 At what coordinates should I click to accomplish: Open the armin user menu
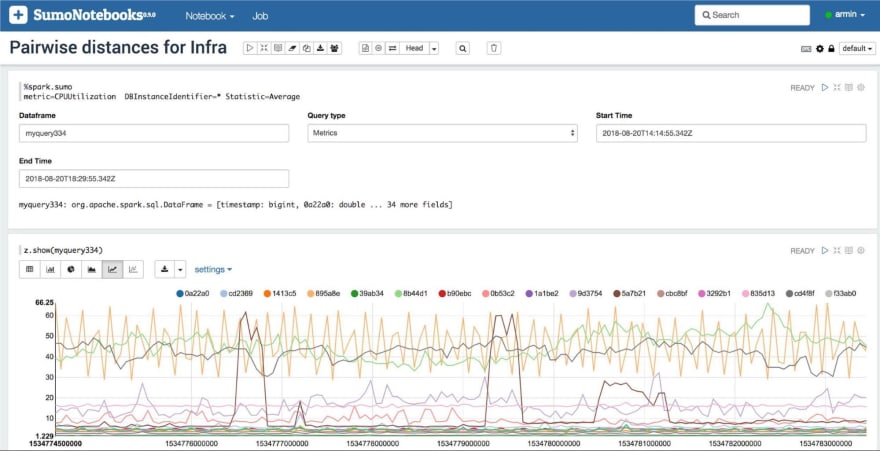click(845, 15)
